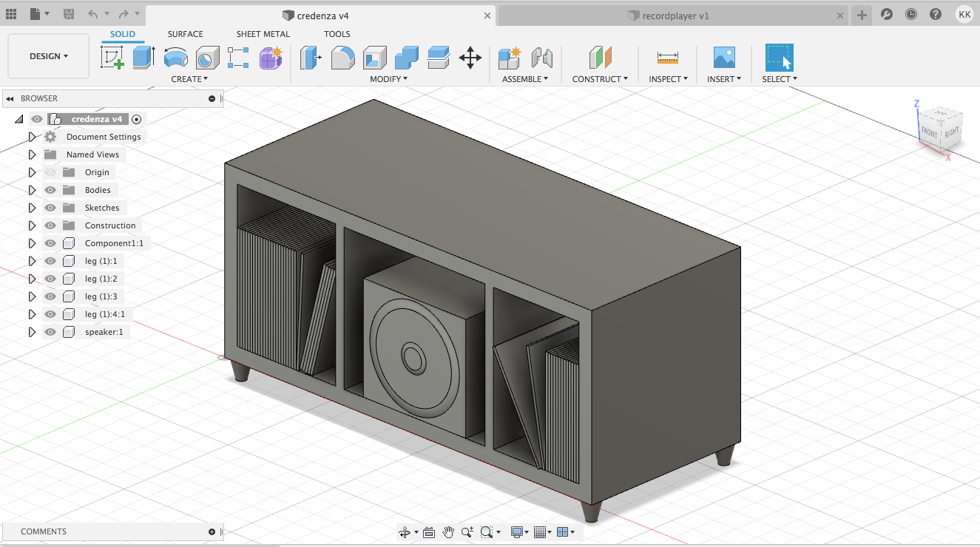Open the CREATE dropdown menu

[x=189, y=79]
